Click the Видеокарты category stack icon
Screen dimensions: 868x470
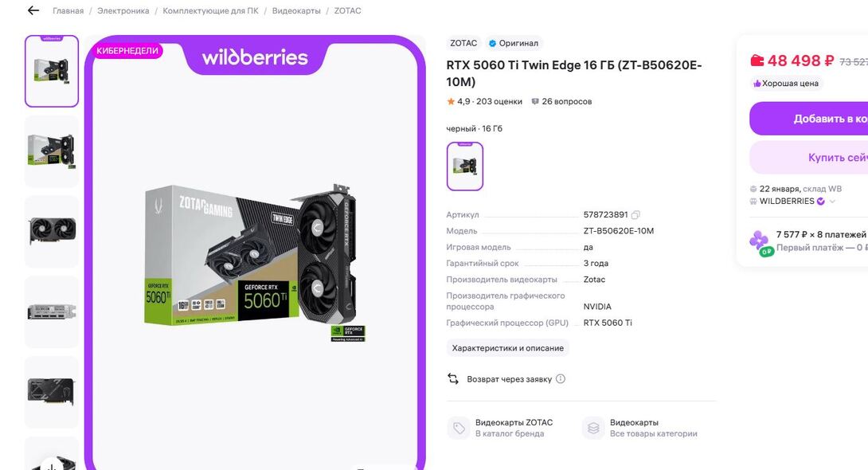tap(593, 428)
